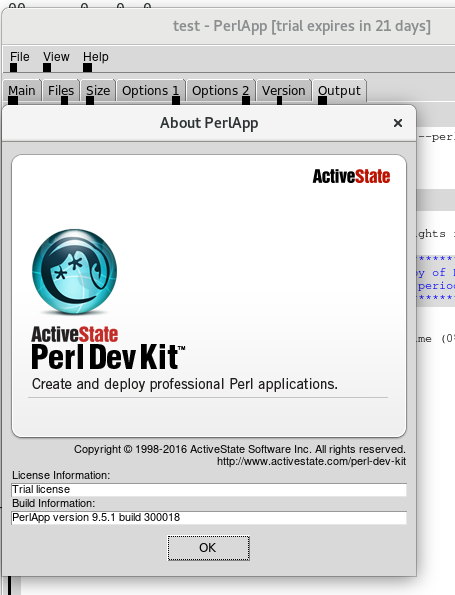Click the OK button
455x595 pixels.
click(208, 548)
